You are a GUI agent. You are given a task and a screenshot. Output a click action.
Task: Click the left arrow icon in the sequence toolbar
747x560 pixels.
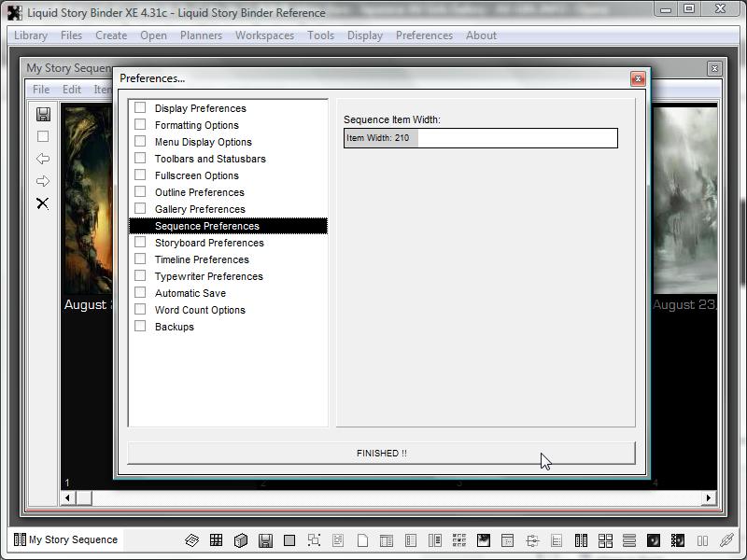[x=43, y=159]
